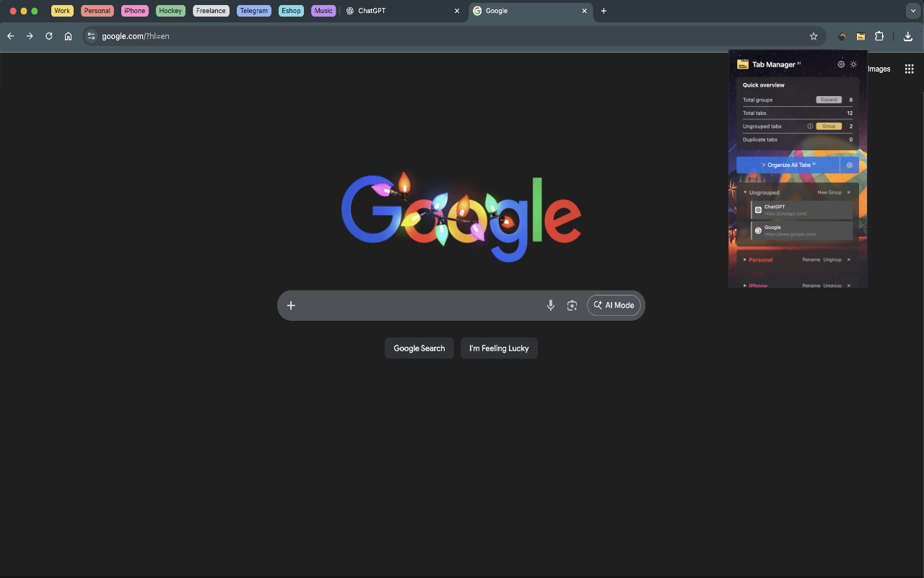
Task: Click Expand button for Total groups
Action: point(829,100)
